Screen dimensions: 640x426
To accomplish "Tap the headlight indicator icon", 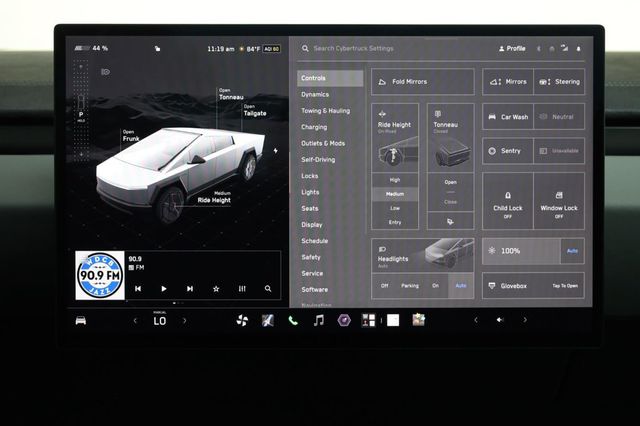I will point(105,72).
